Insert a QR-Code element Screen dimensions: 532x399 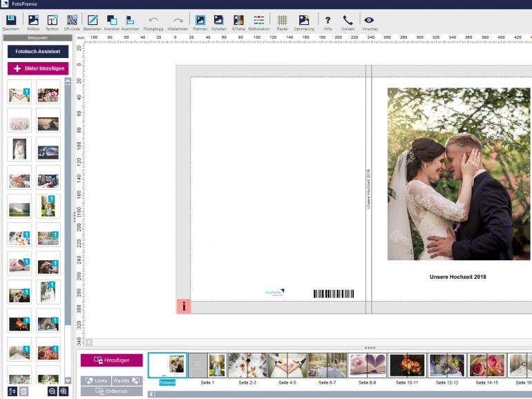click(x=72, y=20)
